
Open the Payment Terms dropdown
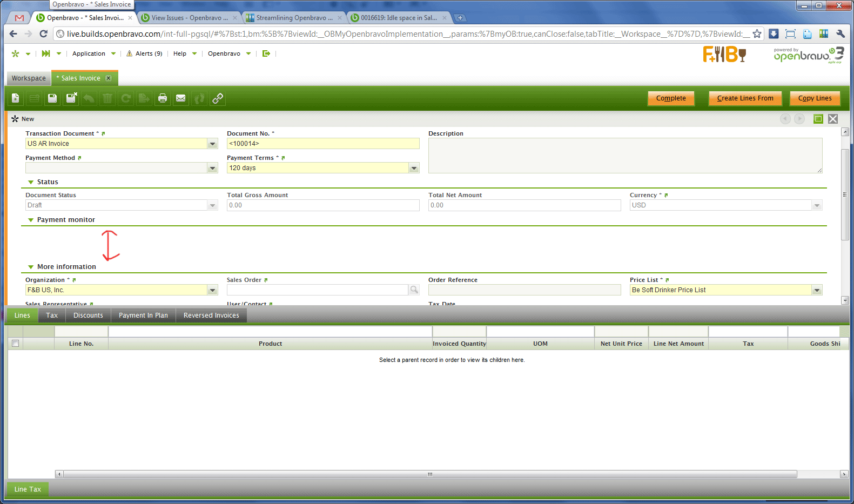click(x=414, y=168)
